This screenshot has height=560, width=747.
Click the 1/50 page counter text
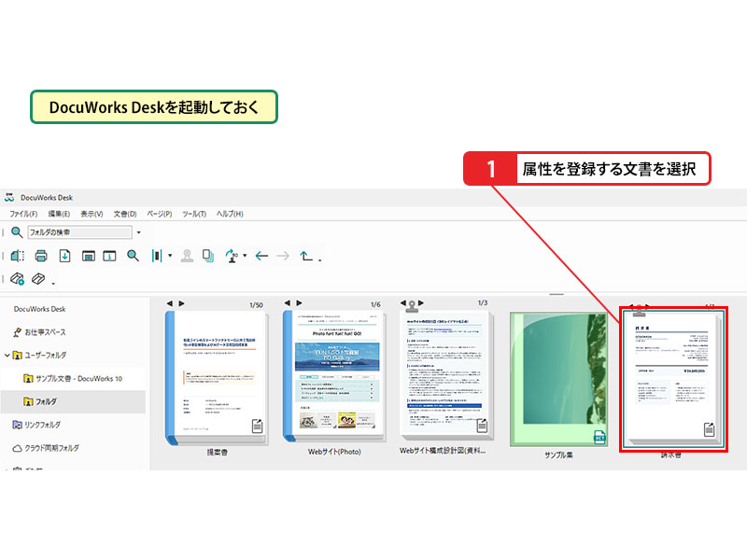[x=256, y=305]
